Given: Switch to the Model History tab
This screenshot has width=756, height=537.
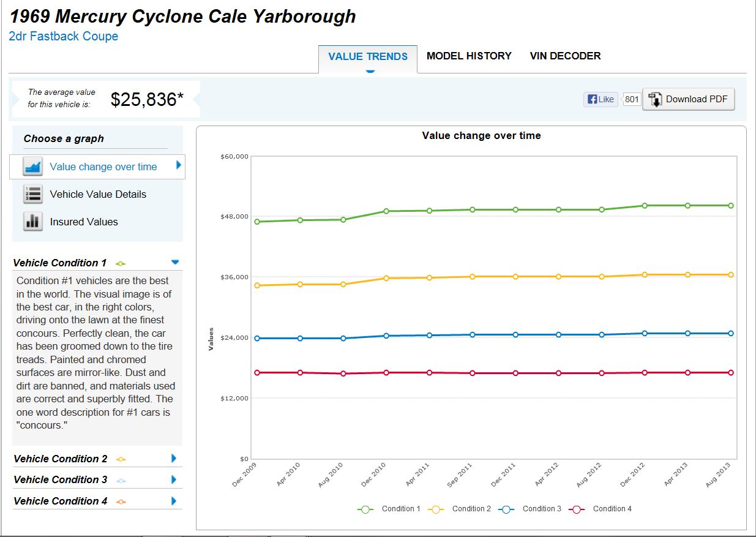Looking at the screenshot, I should point(469,56).
